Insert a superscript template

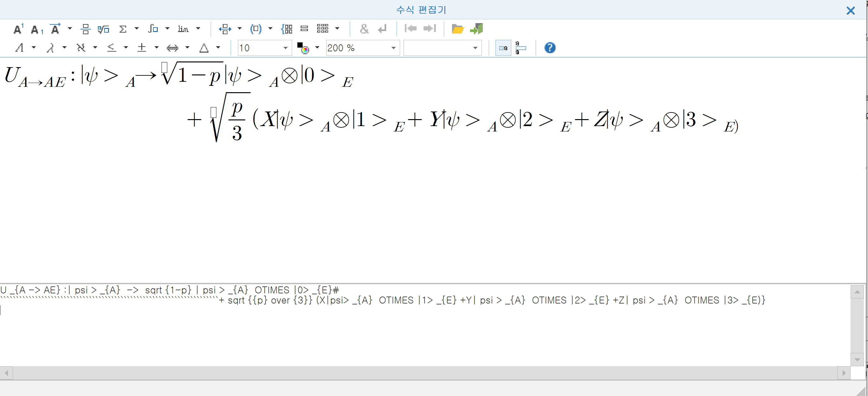tap(18, 29)
